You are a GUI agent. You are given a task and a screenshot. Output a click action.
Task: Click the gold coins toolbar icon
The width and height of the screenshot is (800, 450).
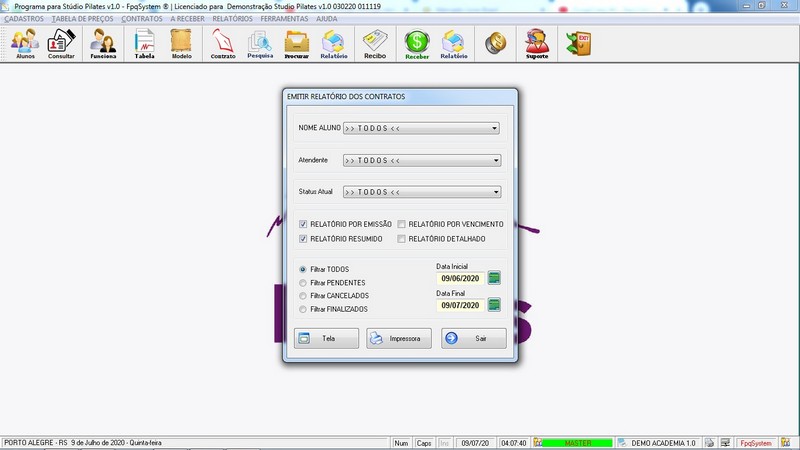(x=495, y=43)
